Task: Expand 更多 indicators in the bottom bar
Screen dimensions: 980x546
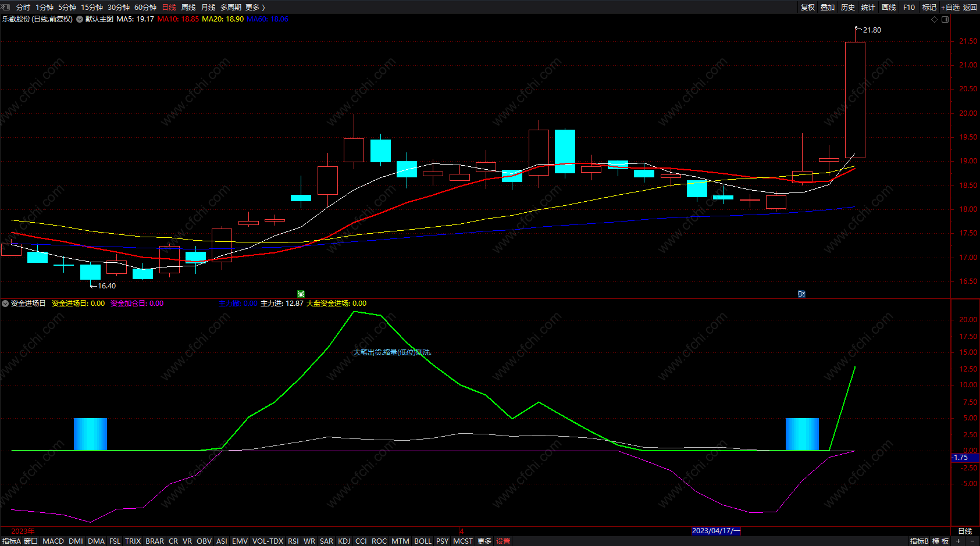Action: [x=484, y=541]
